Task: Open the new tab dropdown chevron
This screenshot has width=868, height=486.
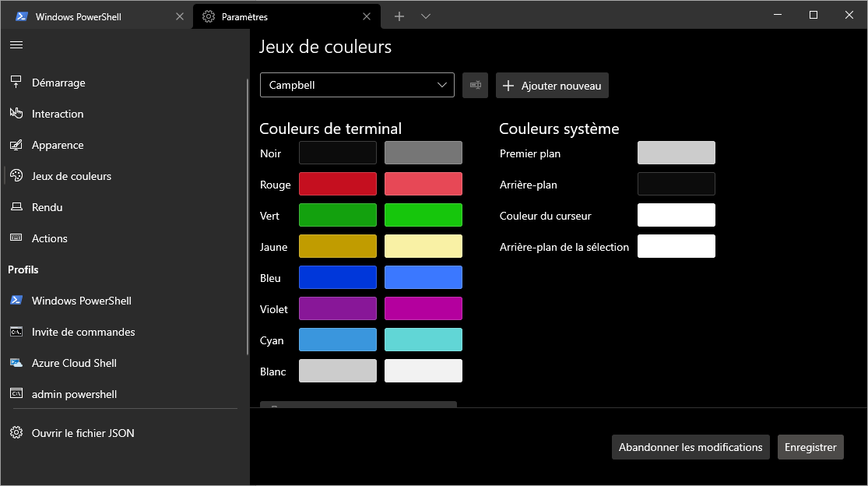Action: tap(426, 16)
